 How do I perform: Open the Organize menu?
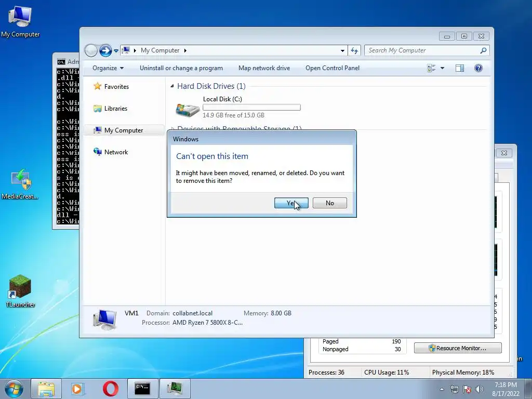108,68
